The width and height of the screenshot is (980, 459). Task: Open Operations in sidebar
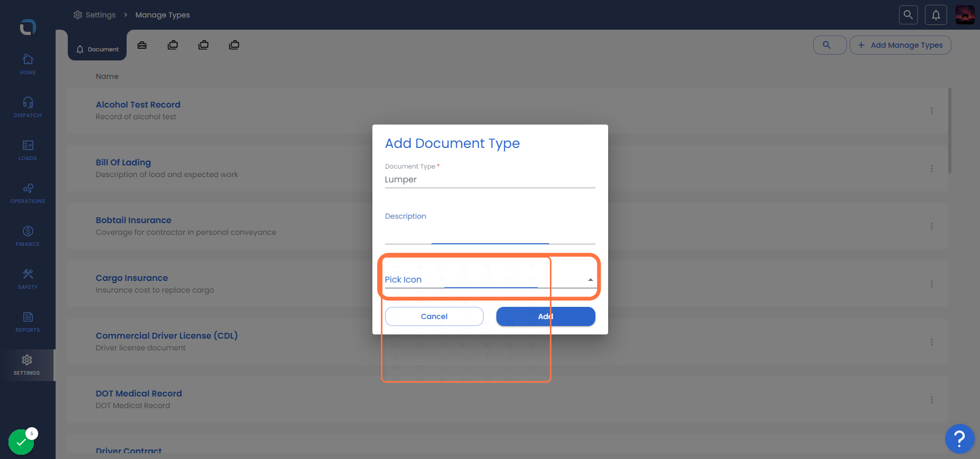pyautogui.click(x=28, y=193)
